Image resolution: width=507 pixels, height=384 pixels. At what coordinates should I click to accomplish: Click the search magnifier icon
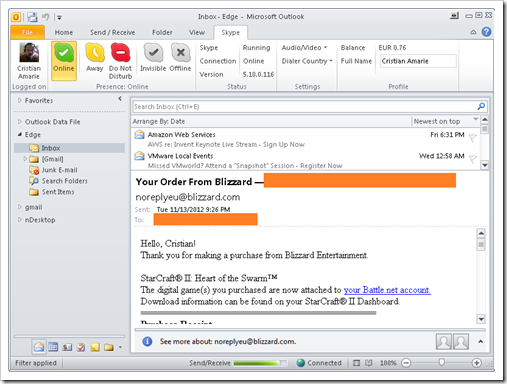point(481,107)
